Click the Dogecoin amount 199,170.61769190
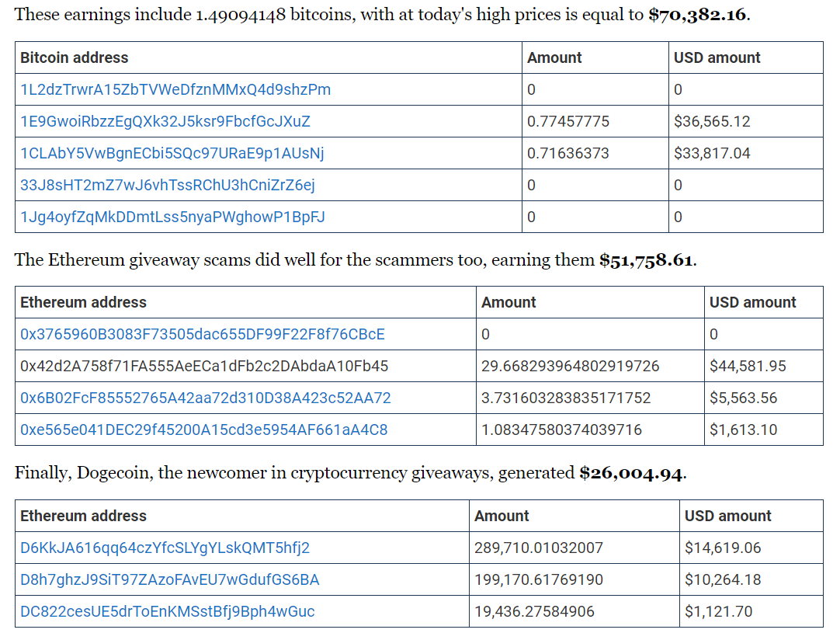The height and width of the screenshot is (640, 840). click(x=539, y=579)
